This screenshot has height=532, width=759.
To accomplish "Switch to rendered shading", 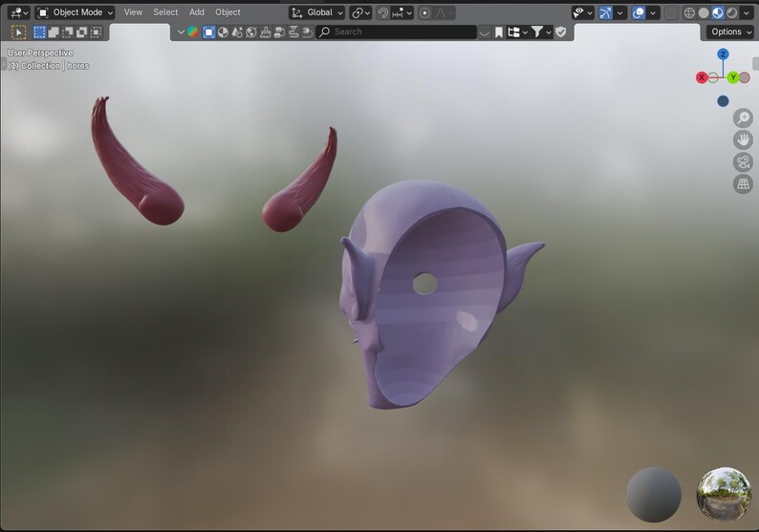I will click(x=731, y=12).
